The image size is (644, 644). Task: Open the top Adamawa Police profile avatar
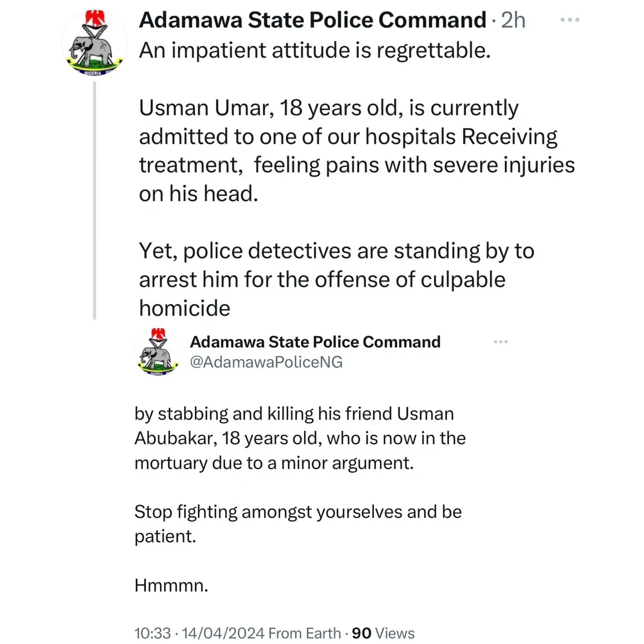(x=95, y=44)
